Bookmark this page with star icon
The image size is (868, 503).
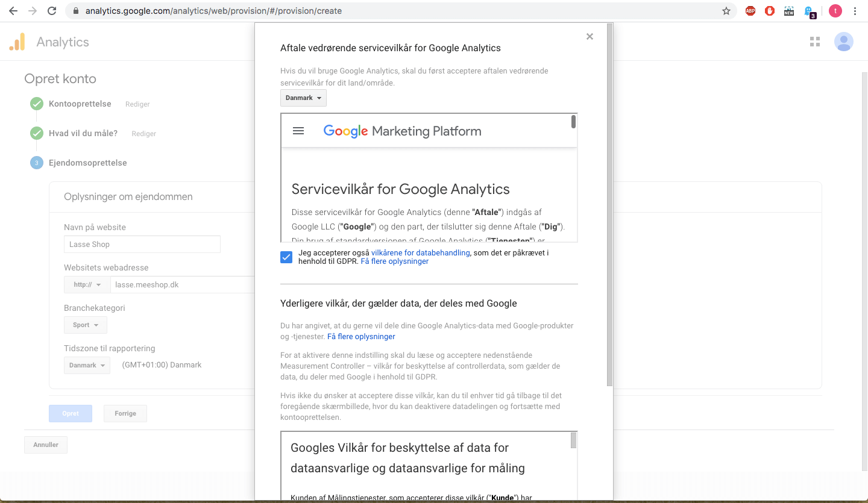pos(726,11)
